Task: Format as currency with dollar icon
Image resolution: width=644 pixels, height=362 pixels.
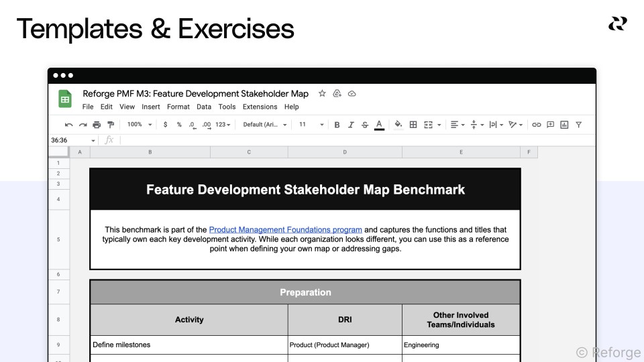Action: point(165,125)
